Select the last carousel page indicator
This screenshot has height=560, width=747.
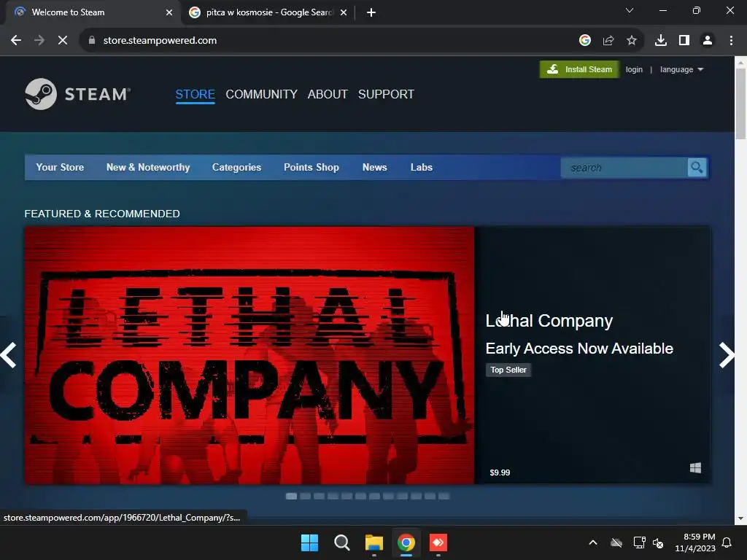point(444,496)
